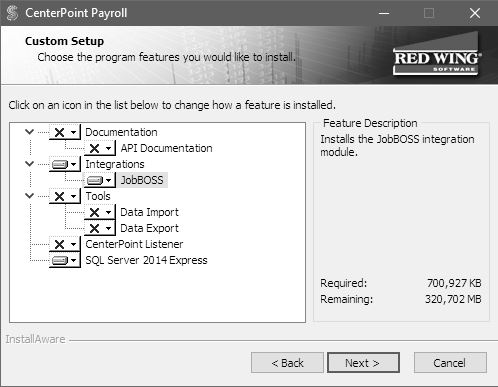This screenshot has height=387, width=498.
Task: Cancel the CenterPoint Payroll installation
Action: pyautogui.click(x=450, y=363)
